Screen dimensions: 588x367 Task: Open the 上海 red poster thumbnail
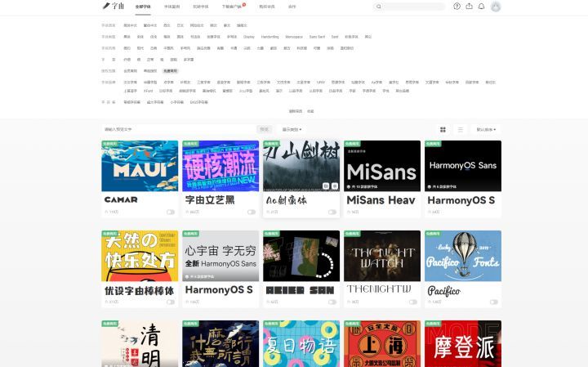click(382, 344)
